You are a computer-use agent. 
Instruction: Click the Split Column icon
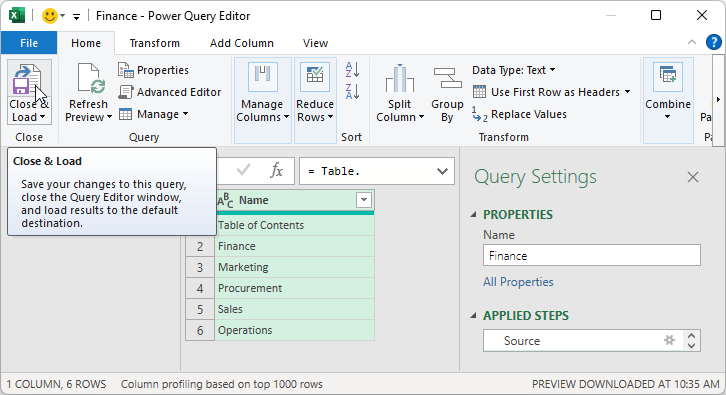click(x=400, y=78)
